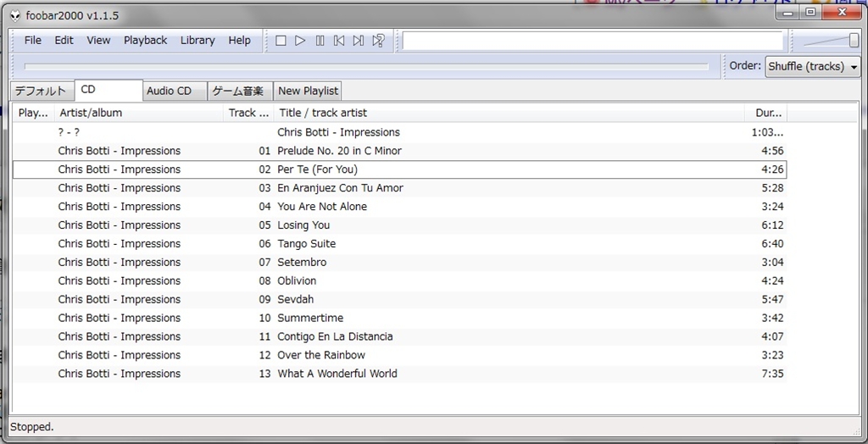Select track Per Te (For You)

coord(399,169)
